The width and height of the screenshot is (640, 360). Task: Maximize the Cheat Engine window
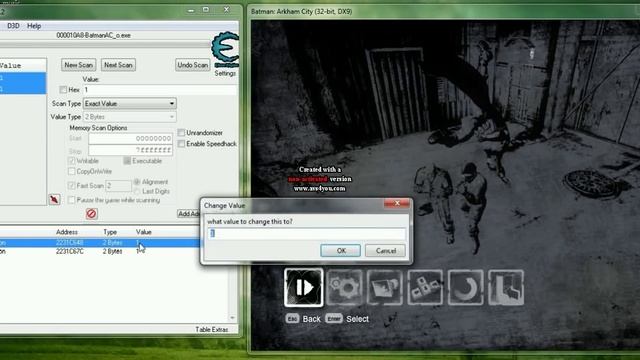[x=206, y=9]
